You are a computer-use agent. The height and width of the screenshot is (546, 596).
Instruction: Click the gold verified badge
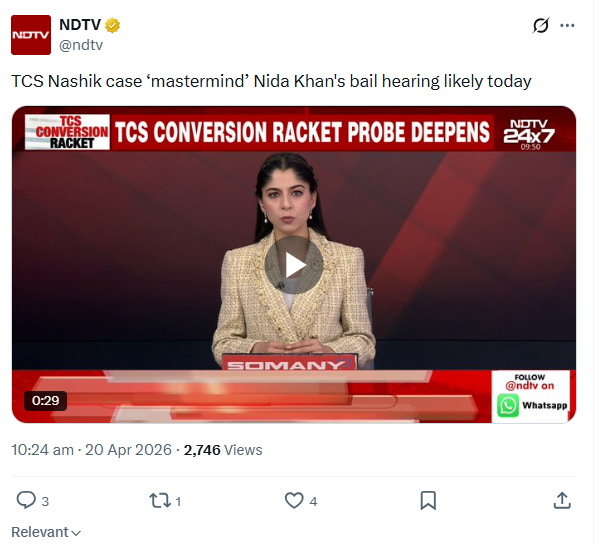point(112,25)
